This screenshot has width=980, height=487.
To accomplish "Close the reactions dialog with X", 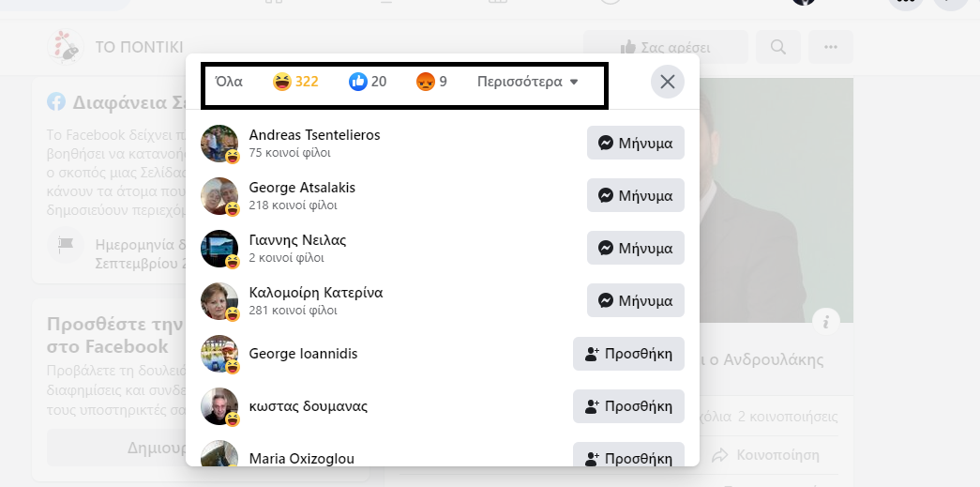I will point(668,82).
